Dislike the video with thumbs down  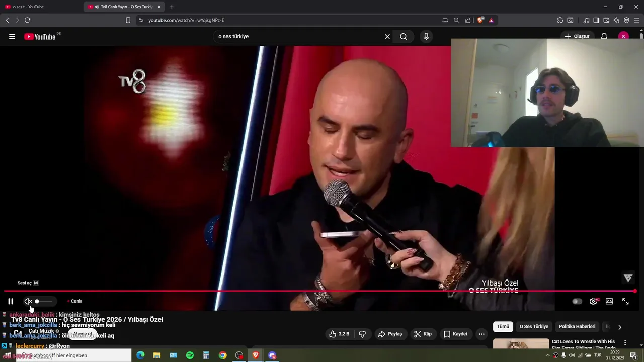point(362,334)
